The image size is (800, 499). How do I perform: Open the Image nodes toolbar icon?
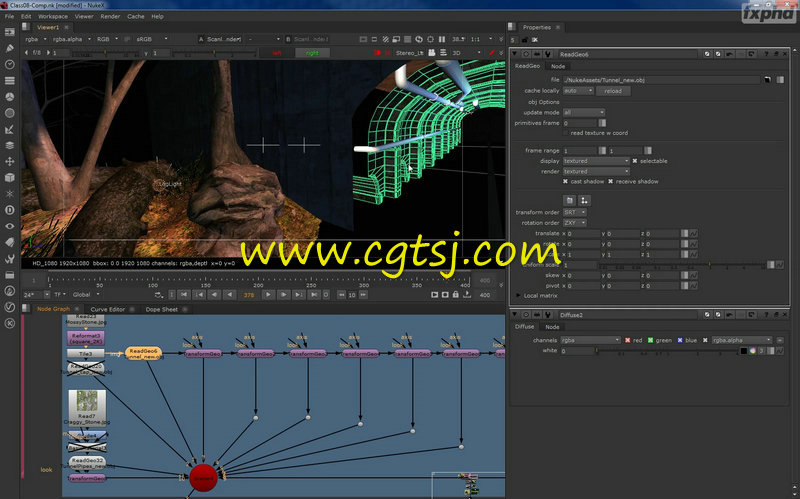(9, 32)
